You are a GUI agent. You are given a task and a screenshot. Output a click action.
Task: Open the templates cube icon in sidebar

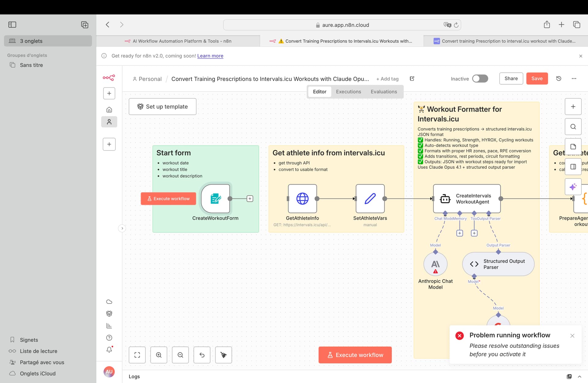click(109, 313)
